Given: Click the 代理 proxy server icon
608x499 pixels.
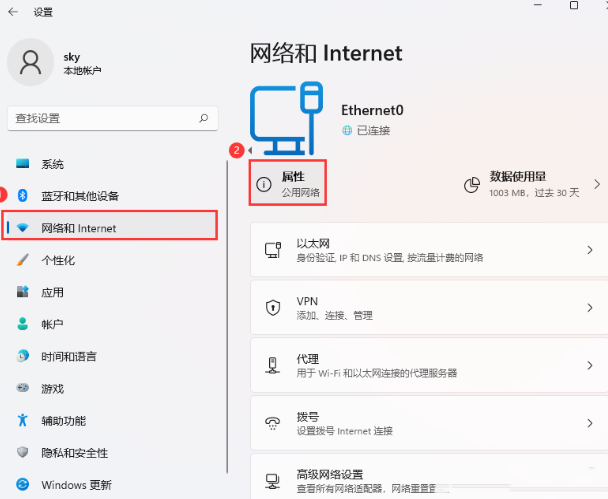Looking at the screenshot, I should [273, 365].
